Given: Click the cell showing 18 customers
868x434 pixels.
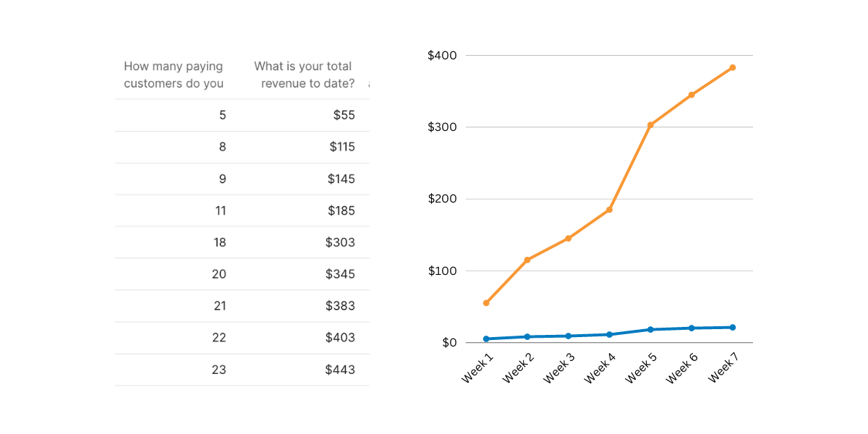Looking at the screenshot, I should (219, 242).
